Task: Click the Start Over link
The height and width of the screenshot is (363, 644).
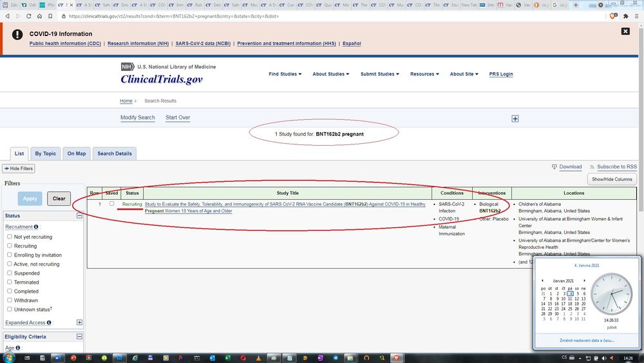Action: [x=178, y=117]
